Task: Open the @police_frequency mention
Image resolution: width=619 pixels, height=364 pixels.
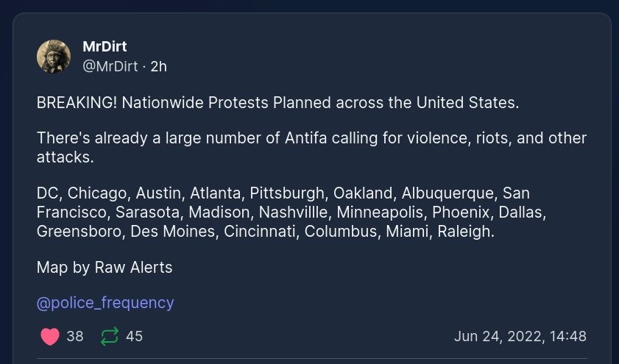Action: click(105, 302)
